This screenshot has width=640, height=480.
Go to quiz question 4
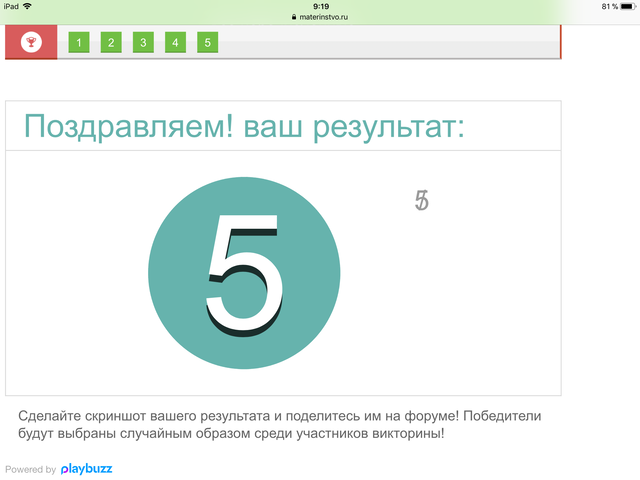point(176,42)
